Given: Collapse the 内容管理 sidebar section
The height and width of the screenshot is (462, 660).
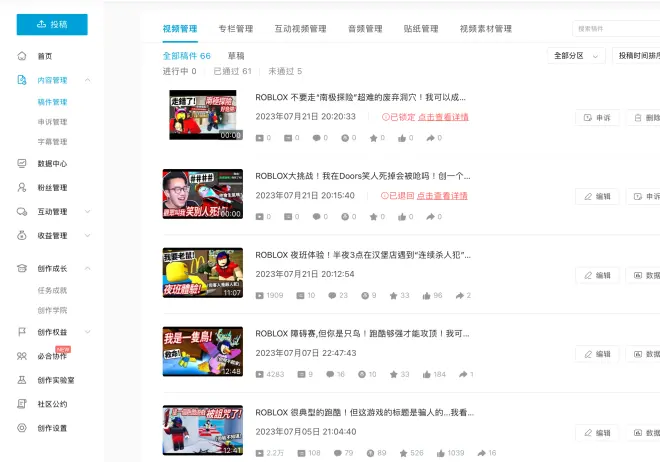Looking at the screenshot, I should coord(88,80).
